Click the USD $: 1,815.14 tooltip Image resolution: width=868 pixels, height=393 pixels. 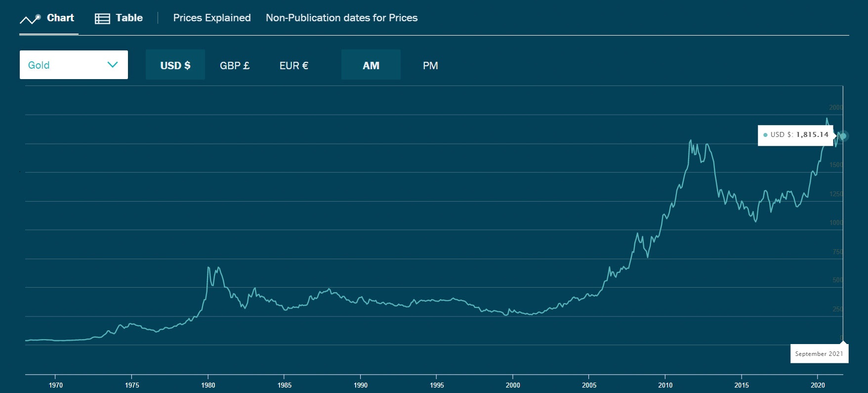(795, 135)
